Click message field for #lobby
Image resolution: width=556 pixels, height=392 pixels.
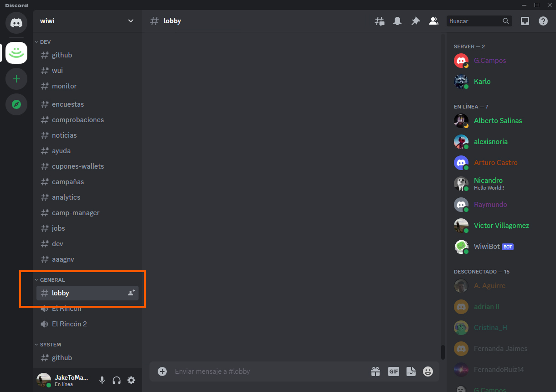(269, 371)
